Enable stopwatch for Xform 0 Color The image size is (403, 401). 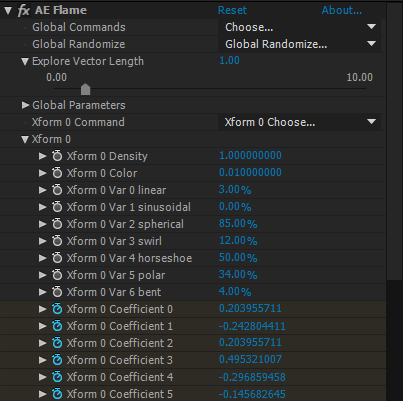(57, 173)
